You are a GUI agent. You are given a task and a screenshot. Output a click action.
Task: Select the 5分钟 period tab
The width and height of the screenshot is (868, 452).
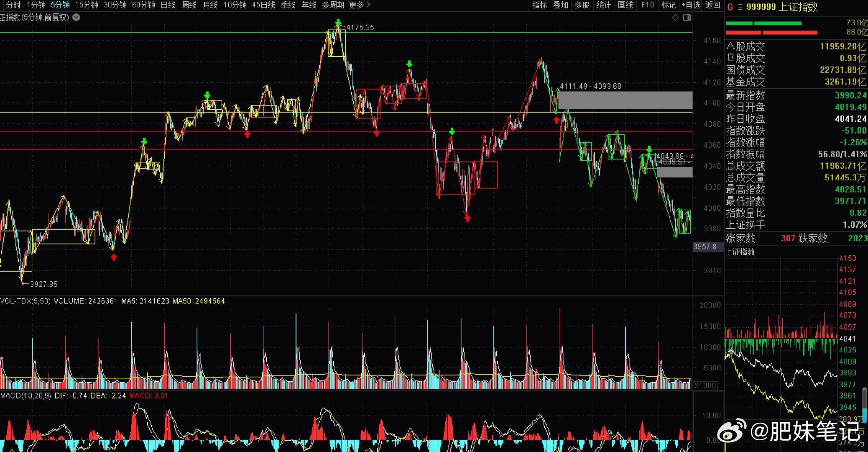coord(60,5)
